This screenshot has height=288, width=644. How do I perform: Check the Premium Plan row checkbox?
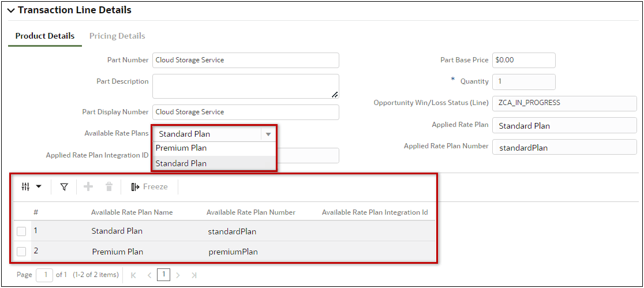click(x=21, y=252)
